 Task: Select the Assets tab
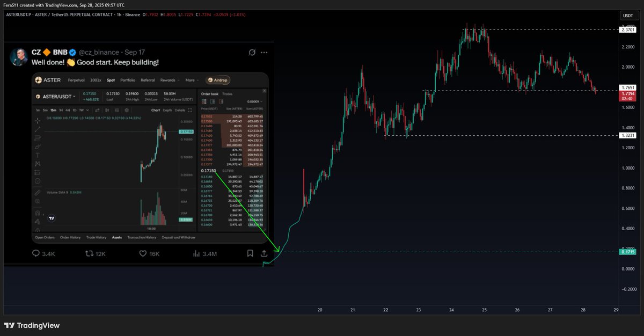point(117,237)
